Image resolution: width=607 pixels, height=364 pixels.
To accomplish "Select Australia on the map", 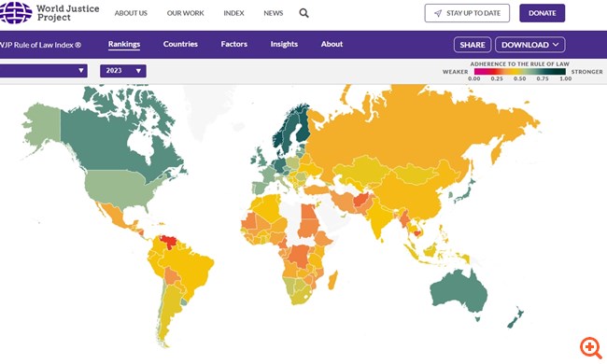I will [x=457, y=292].
